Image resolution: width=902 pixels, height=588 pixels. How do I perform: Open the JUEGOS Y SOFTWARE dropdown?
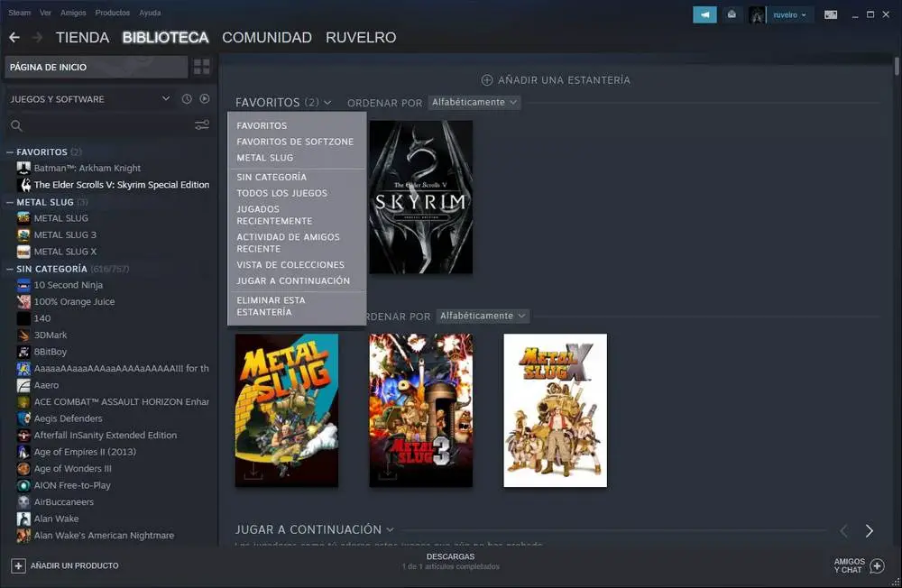[x=89, y=99]
